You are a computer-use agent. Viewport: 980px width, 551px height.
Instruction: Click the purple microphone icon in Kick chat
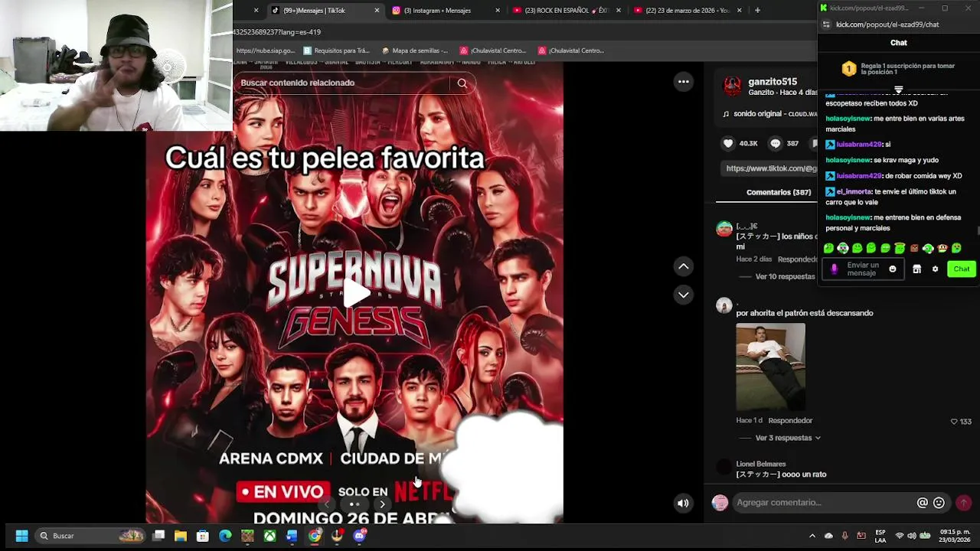tap(834, 269)
